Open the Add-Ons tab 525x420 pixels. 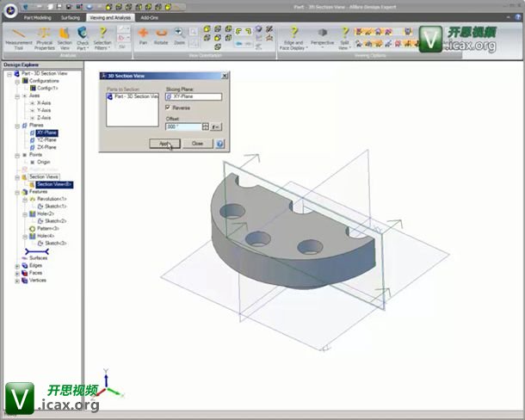(150, 17)
